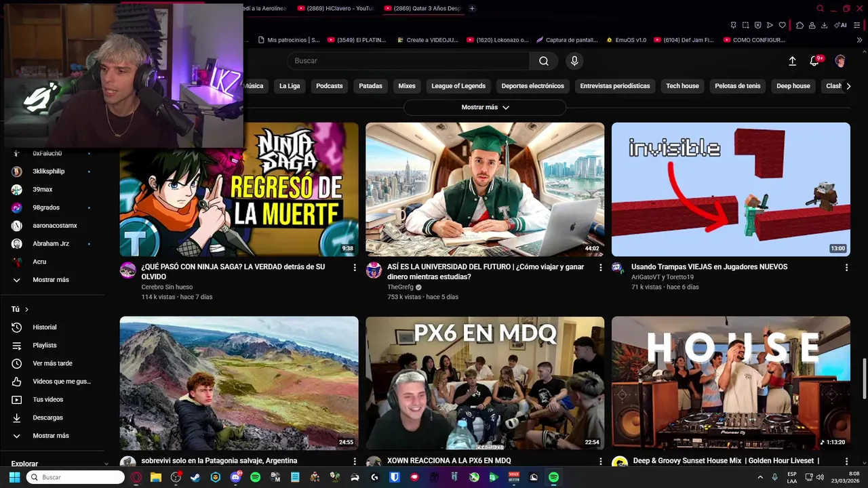
Task: Open options menu for TheGrefg video
Action: (x=600, y=268)
